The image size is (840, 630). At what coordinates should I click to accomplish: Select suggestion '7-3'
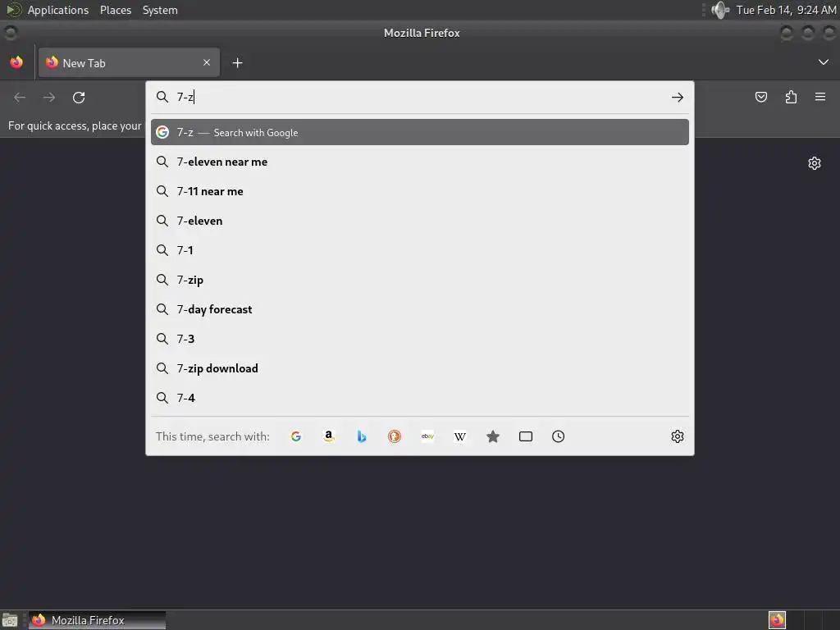(420, 339)
